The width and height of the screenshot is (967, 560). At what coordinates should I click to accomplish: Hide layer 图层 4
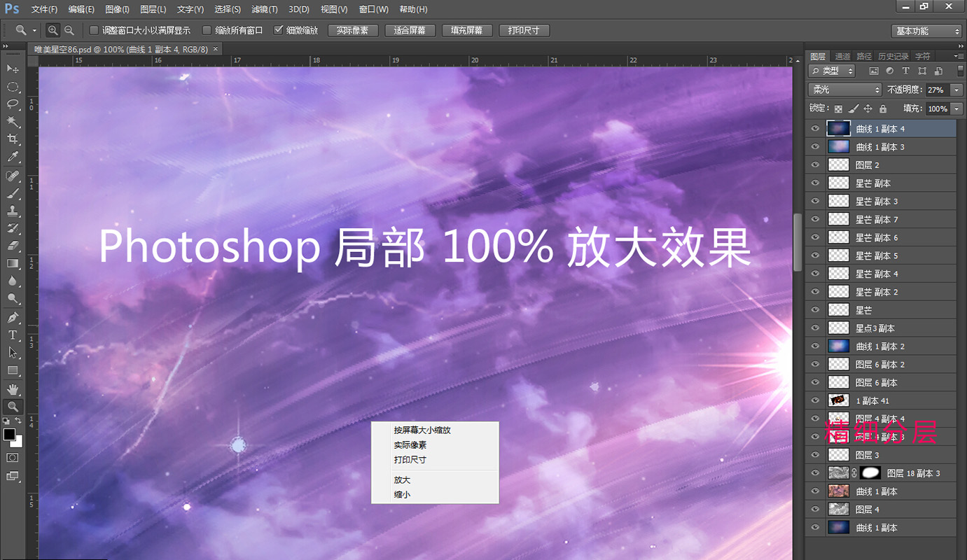[815, 510]
